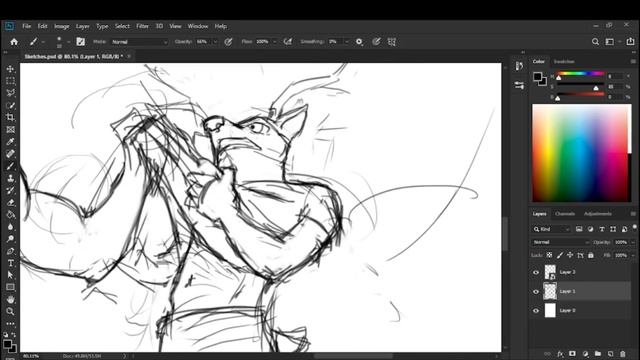
Task: Add a layer mask
Action: (572, 354)
